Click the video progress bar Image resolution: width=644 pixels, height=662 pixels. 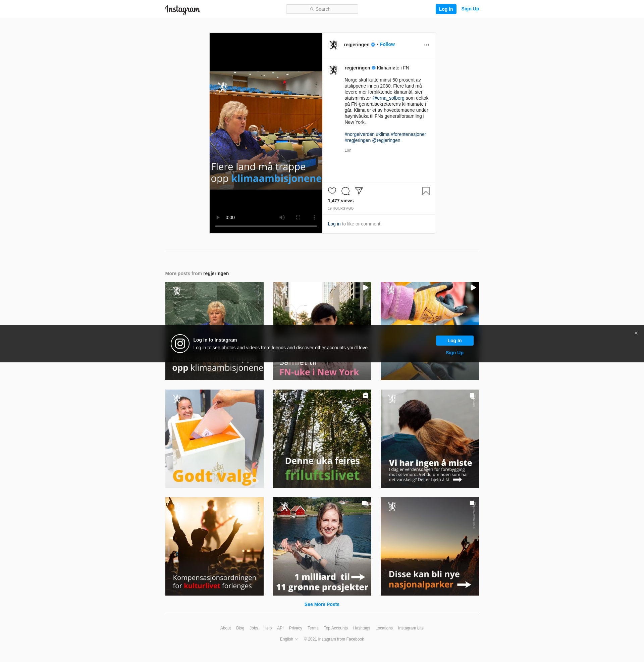point(266,226)
